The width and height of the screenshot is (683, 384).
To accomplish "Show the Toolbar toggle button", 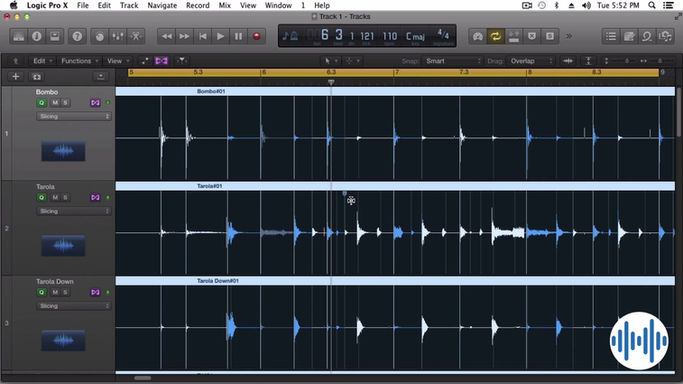I will (x=54, y=36).
